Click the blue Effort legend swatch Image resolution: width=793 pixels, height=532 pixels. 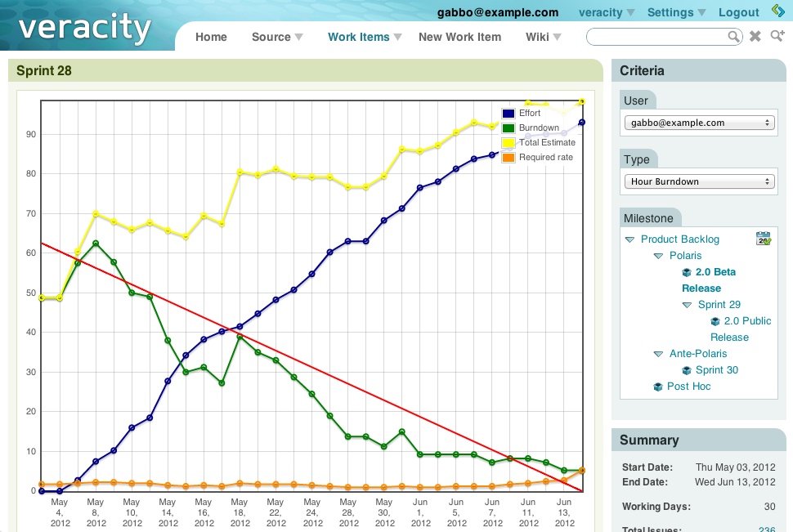pyautogui.click(x=508, y=114)
